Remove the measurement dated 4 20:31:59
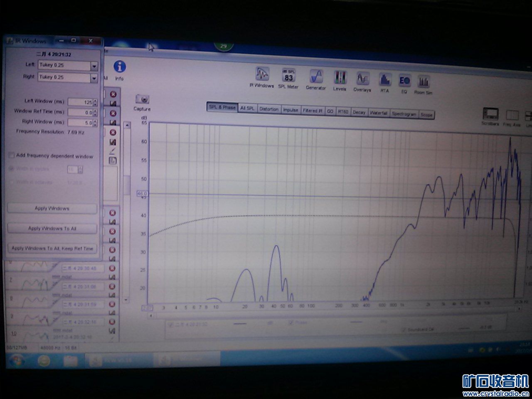The image size is (532, 399). tap(112, 304)
